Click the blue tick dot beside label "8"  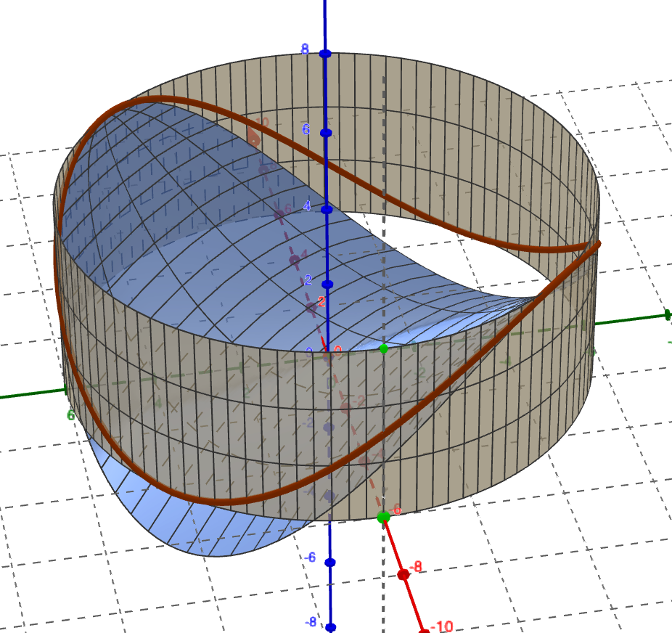click(x=325, y=54)
